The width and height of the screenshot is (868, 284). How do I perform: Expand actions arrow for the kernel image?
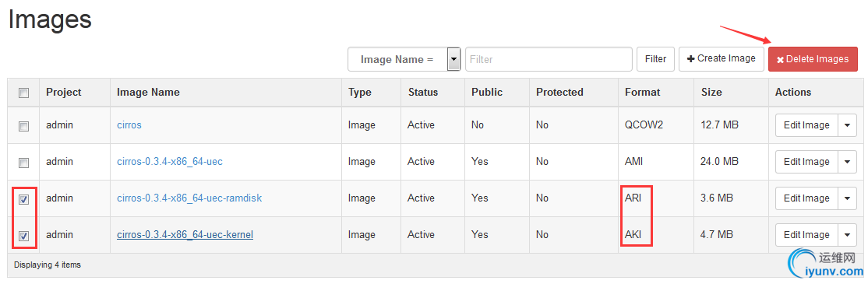pos(848,235)
